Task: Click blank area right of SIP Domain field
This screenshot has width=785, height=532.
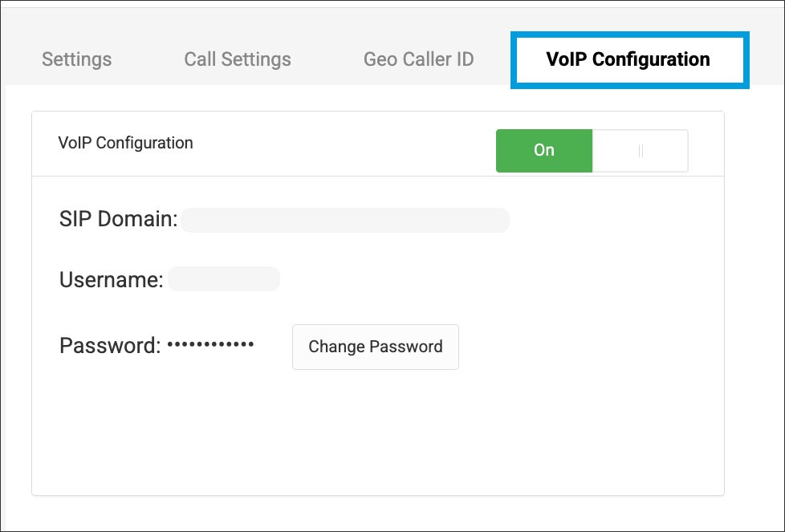Action: click(610, 220)
